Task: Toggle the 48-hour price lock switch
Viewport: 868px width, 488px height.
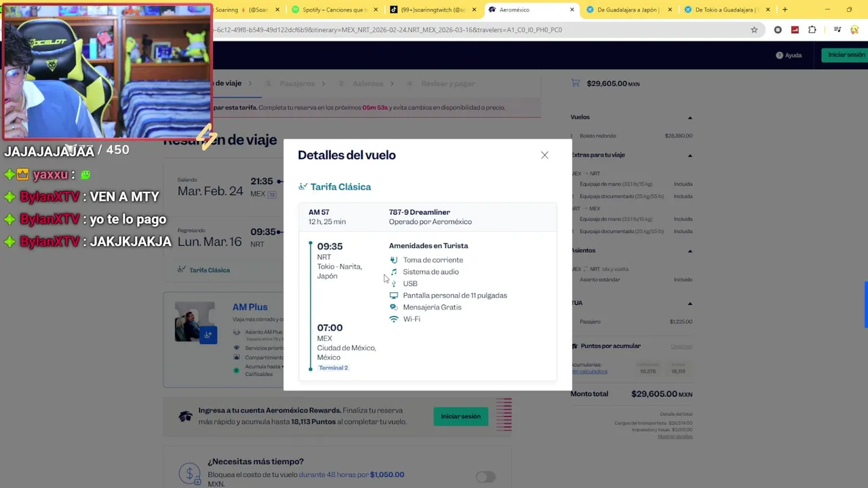Action: click(485, 477)
